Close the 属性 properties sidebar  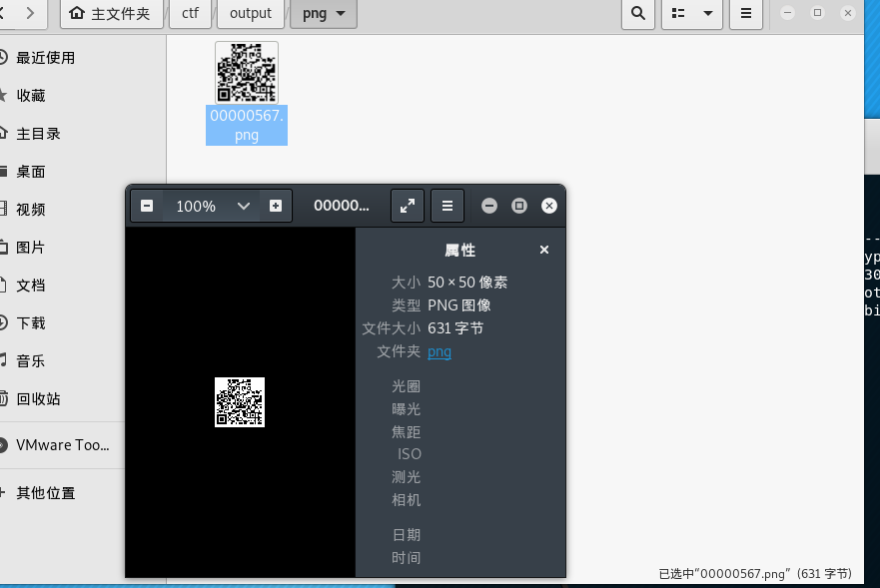point(543,250)
